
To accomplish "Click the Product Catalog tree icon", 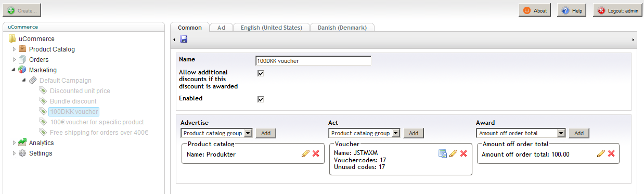I will 22,49.
